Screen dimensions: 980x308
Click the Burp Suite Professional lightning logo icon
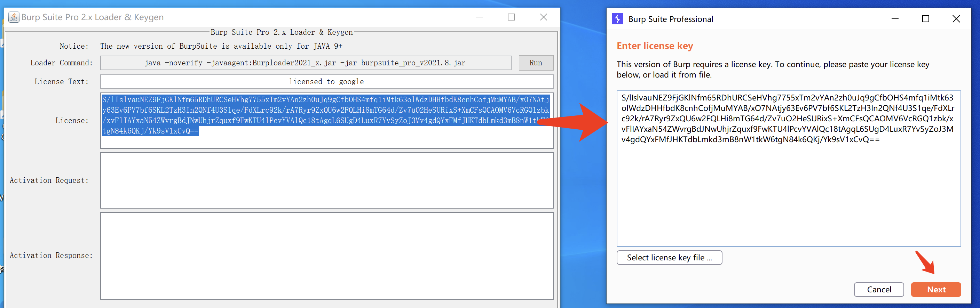coord(617,19)
